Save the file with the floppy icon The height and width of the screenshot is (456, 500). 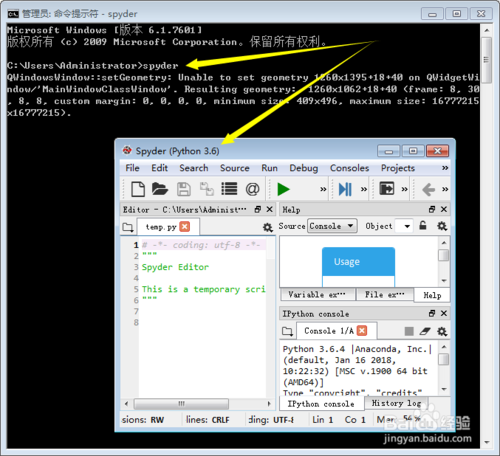click(184, 189)
